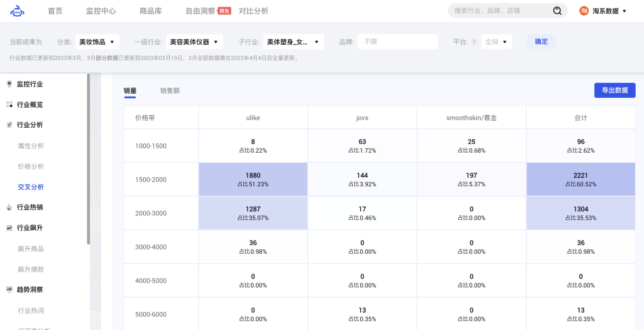
Task: Click the 平台 question mark help icon
Action: click(474, 42)
